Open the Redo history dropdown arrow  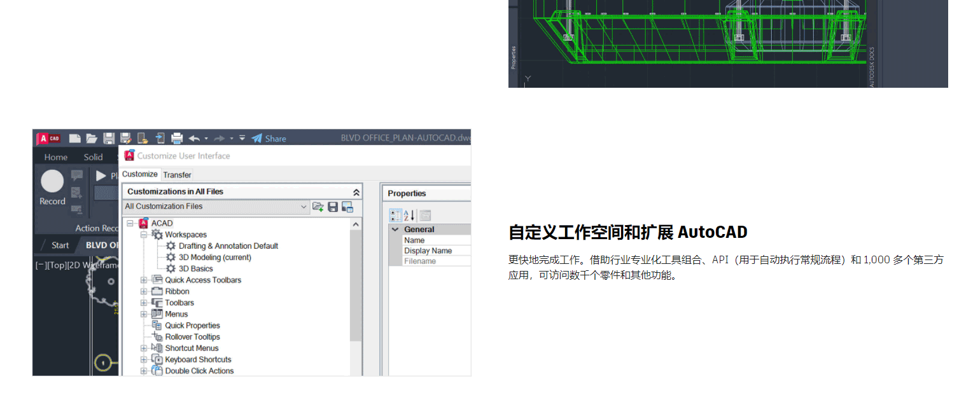232,139
